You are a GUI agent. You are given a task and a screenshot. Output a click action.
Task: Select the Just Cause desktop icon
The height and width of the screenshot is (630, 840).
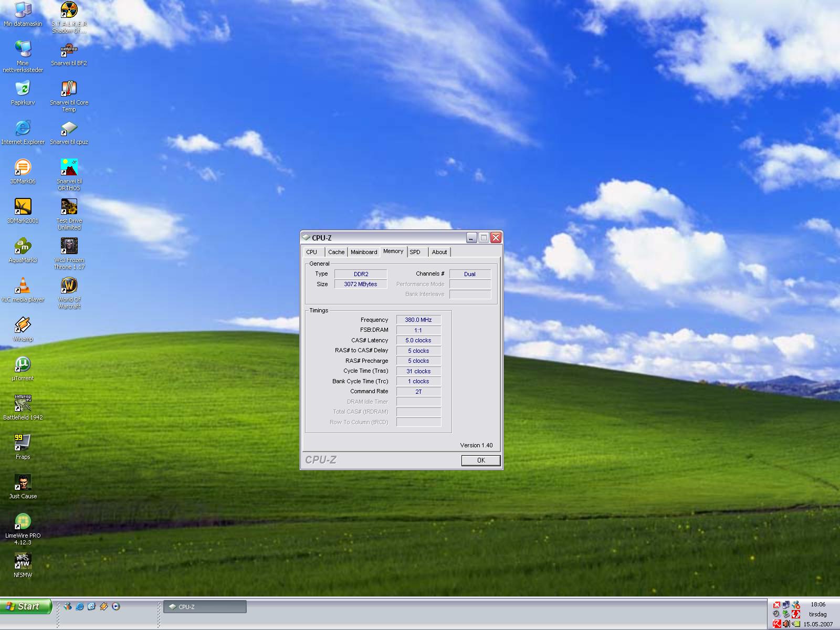click(x=23, y=487)
